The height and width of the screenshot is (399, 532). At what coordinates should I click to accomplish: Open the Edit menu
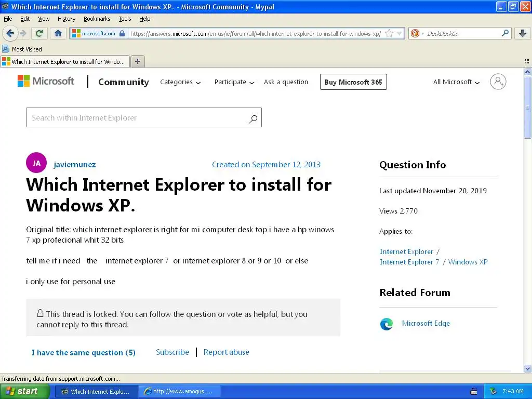[25, 19]
